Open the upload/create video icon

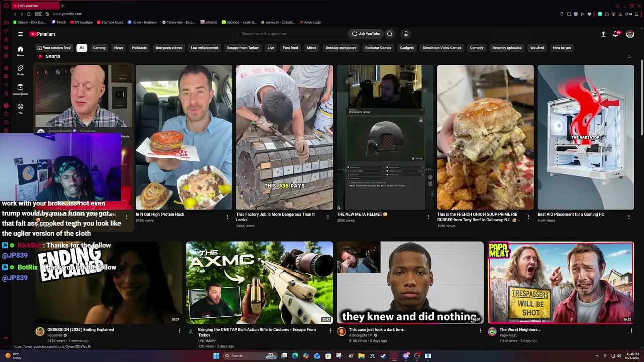pyautogui.click(x=603, y=34)
